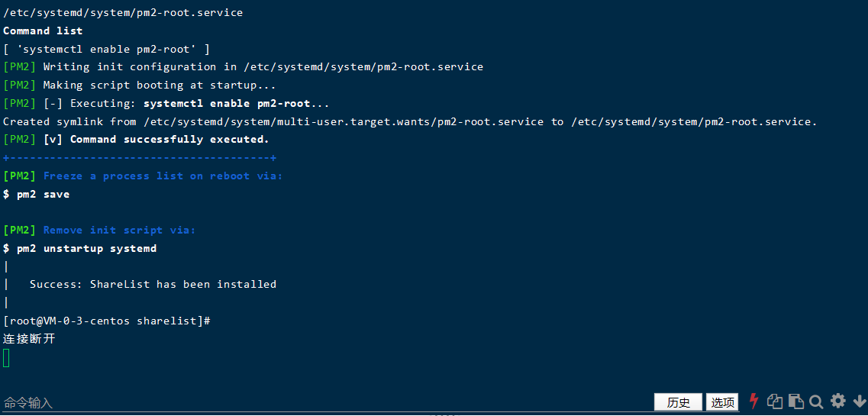The image size is (868, 416).
Task: Click the 选项 options button
Action: [x=722, y=402]
